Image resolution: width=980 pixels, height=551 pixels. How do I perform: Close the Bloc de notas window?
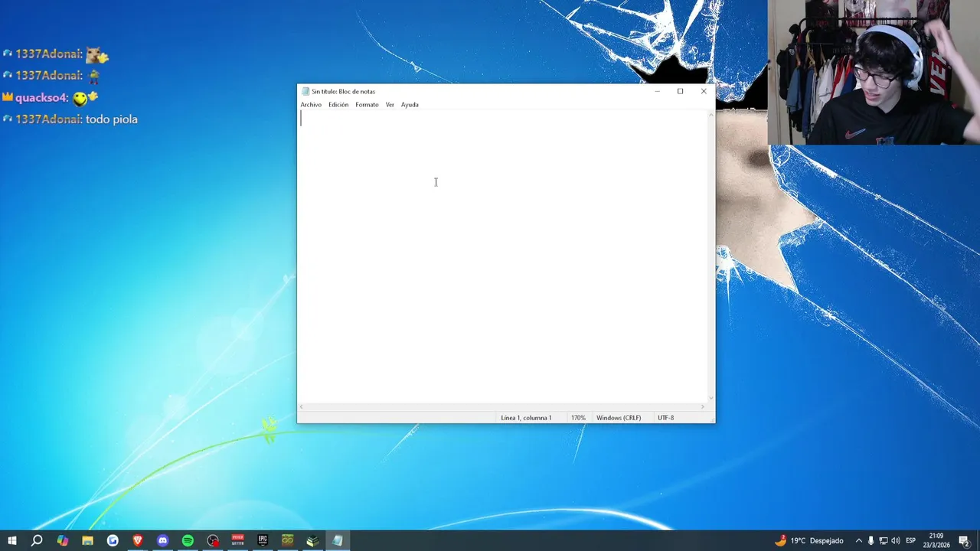704,92
